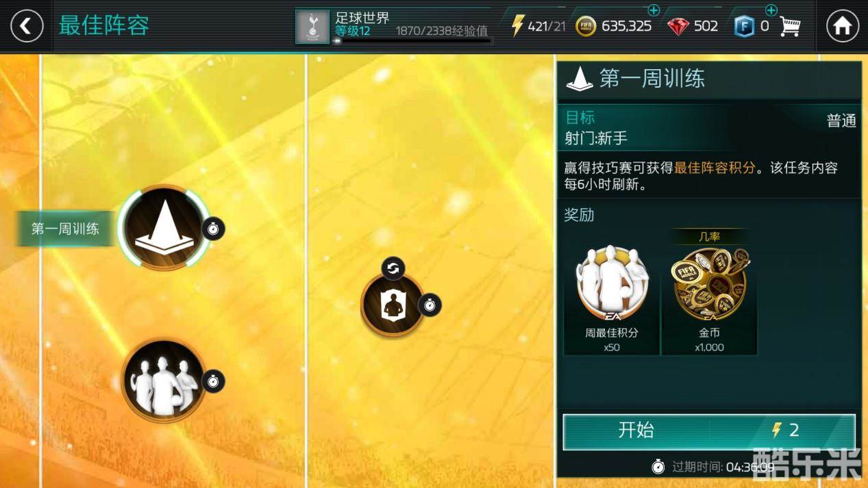The height and width of the screenshot is (488, 868).
Task: Tap stopwatch beside team players node
Action: 213,381
